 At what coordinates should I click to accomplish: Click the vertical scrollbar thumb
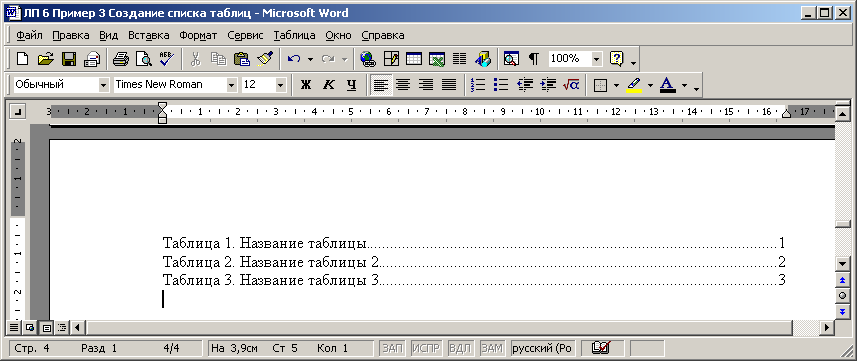pos(842,224)
